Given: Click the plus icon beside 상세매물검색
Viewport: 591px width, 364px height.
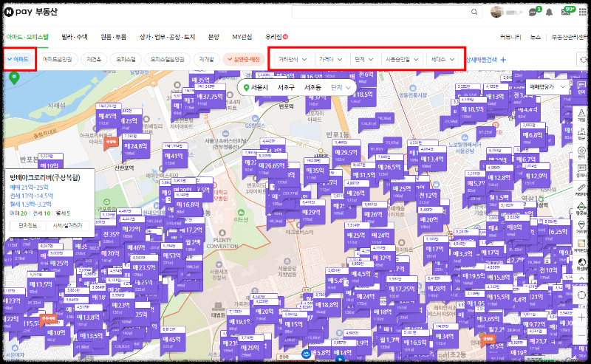Looking at the screenshot, I should tap(503, 60).
